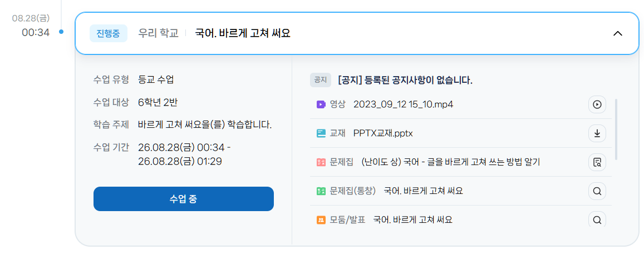Viewport: 644px width, 255px height.
Task: Open the 문제집 document preview icon
Action: [x=597, y=162]
